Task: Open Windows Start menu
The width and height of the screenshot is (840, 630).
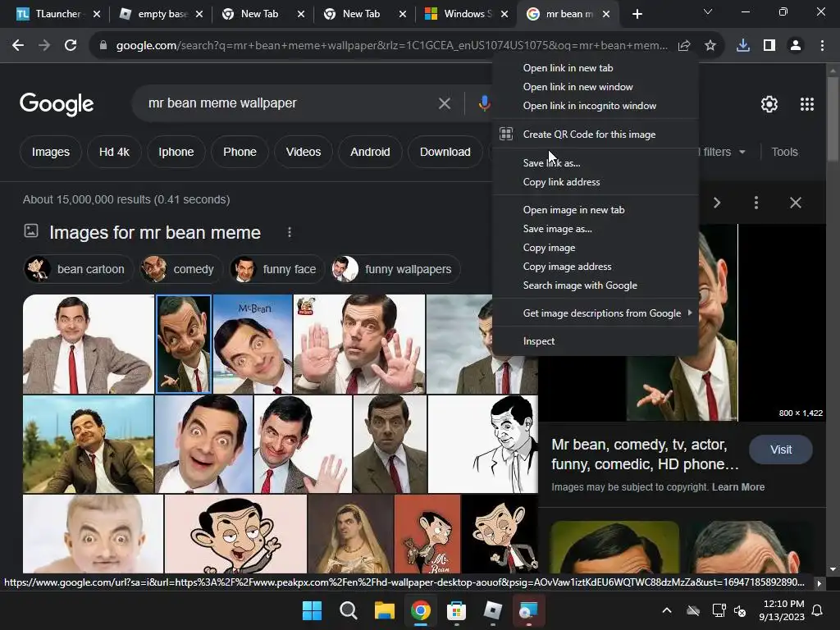Action: click(312, 610)
